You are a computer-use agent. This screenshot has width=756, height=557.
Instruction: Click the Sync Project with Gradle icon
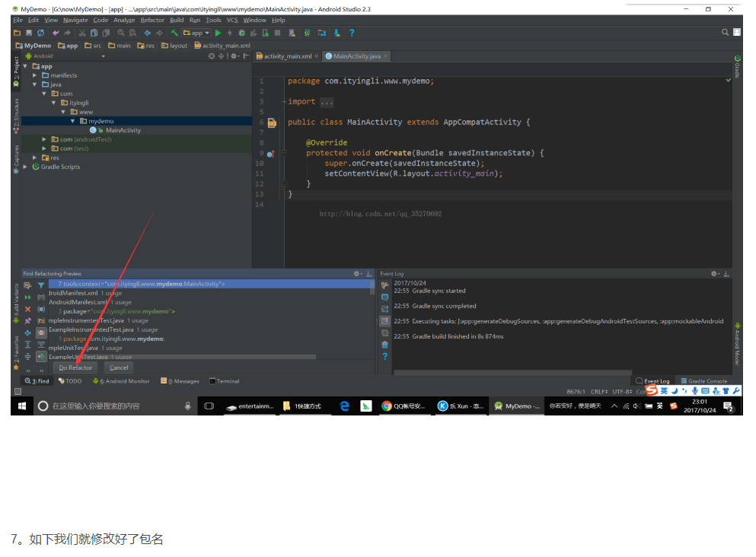tap(307, 33)
